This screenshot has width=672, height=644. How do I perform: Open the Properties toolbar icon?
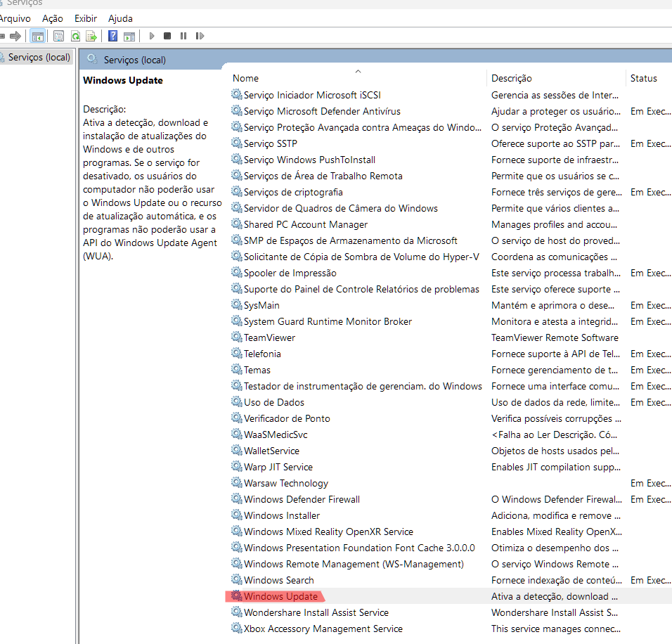pos(59,36)
